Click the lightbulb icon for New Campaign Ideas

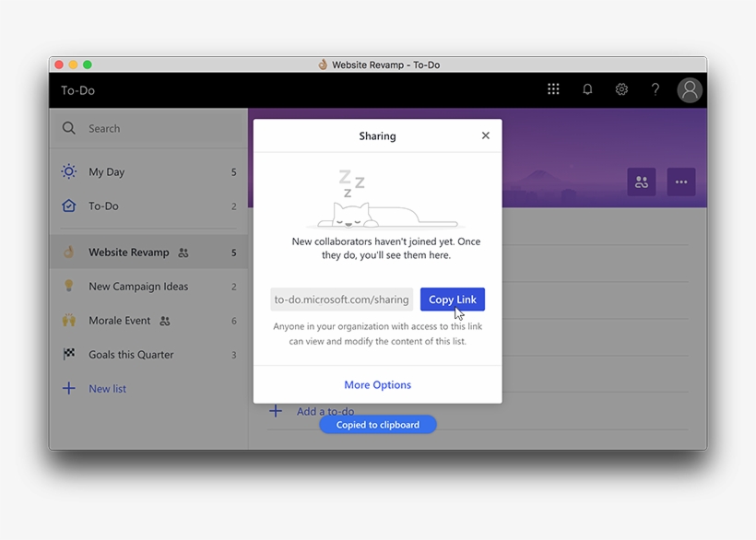tap(69, 286)
